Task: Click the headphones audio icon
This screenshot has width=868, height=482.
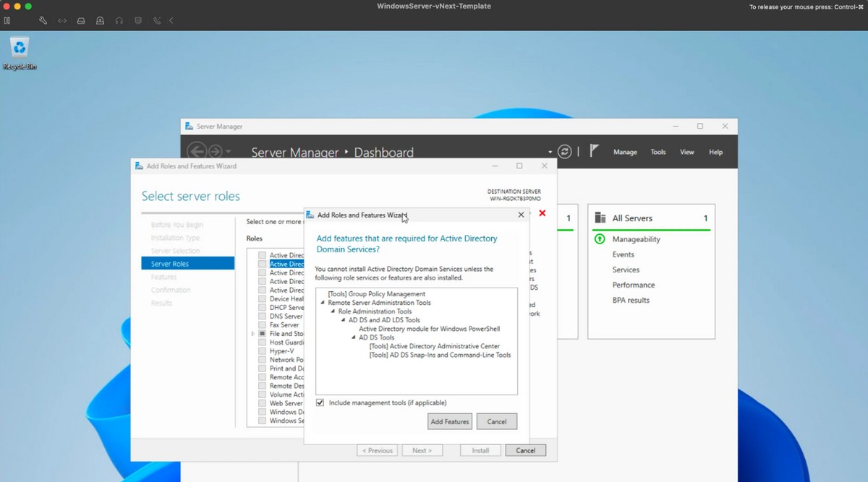Action: pyautogui.click(x=119, y=20)
